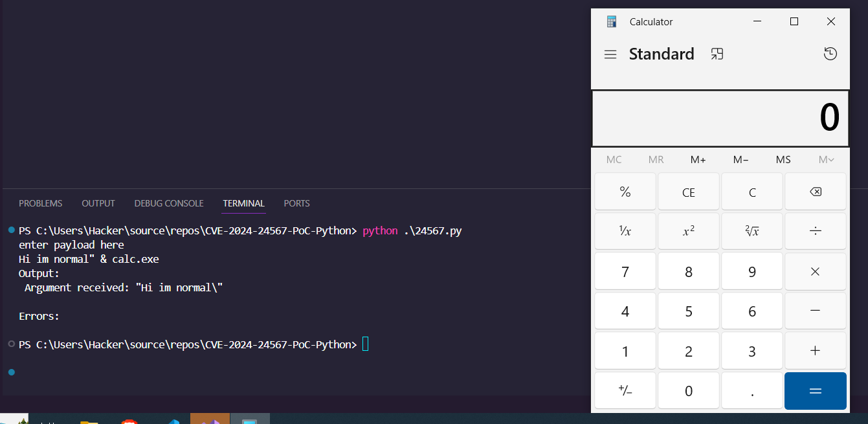Click the square root key

(x=752, y=232)
